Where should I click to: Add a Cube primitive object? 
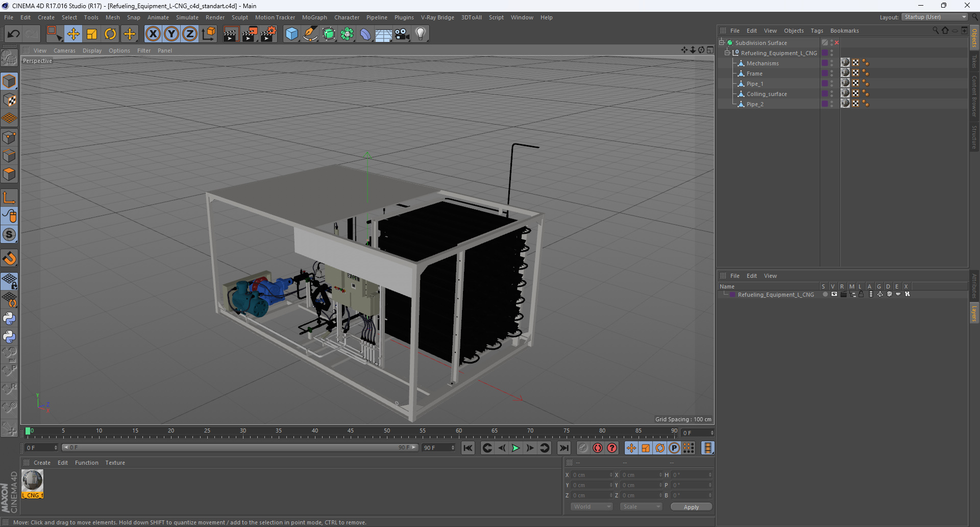[291, 34]
